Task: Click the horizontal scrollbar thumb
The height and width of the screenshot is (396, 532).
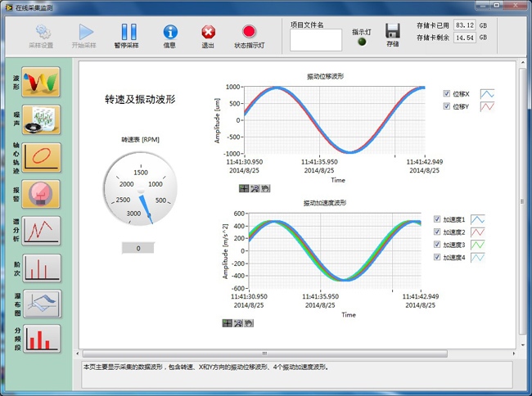Action: point(264,353)
